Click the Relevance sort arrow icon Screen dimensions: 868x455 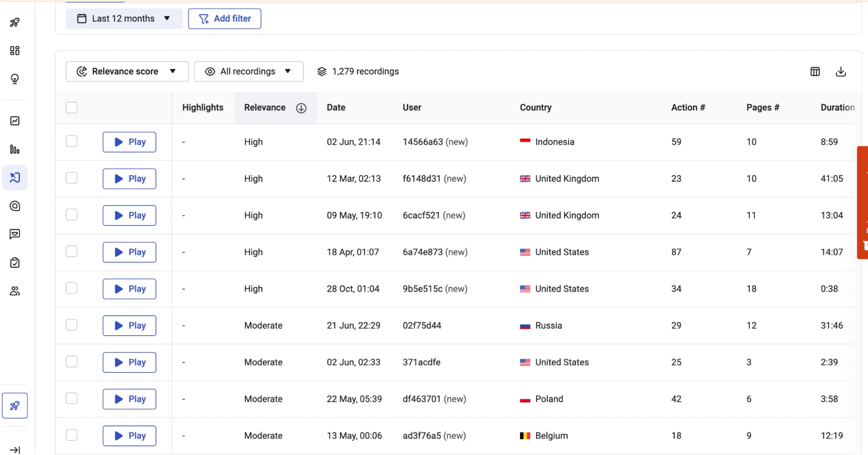(x=301, y=108)
